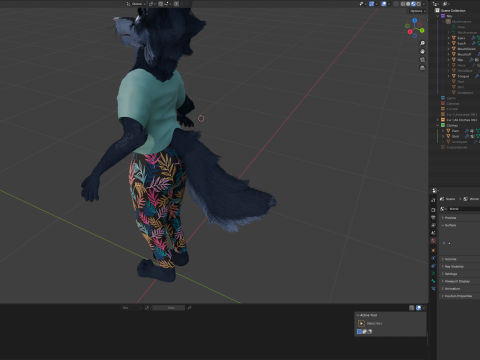Toggle perspective/orthographic grid button
Screen dimensions: 480x360
[422, 68]
